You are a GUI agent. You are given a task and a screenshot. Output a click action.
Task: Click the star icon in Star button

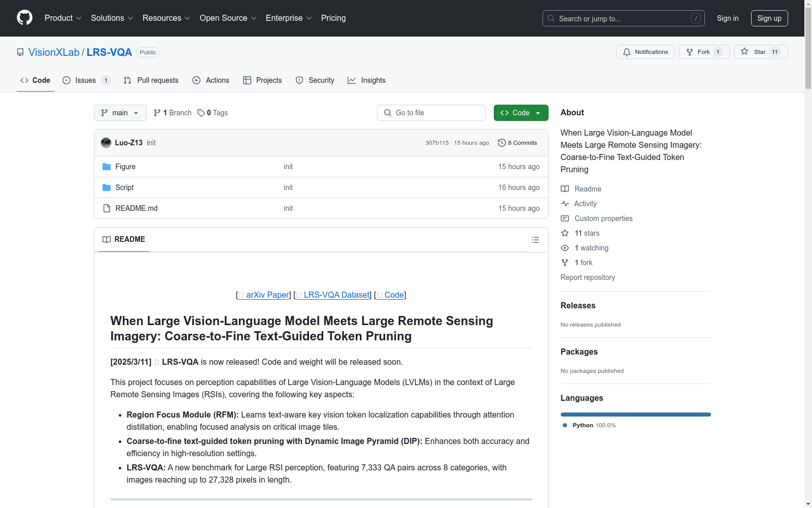coord(745,51)
